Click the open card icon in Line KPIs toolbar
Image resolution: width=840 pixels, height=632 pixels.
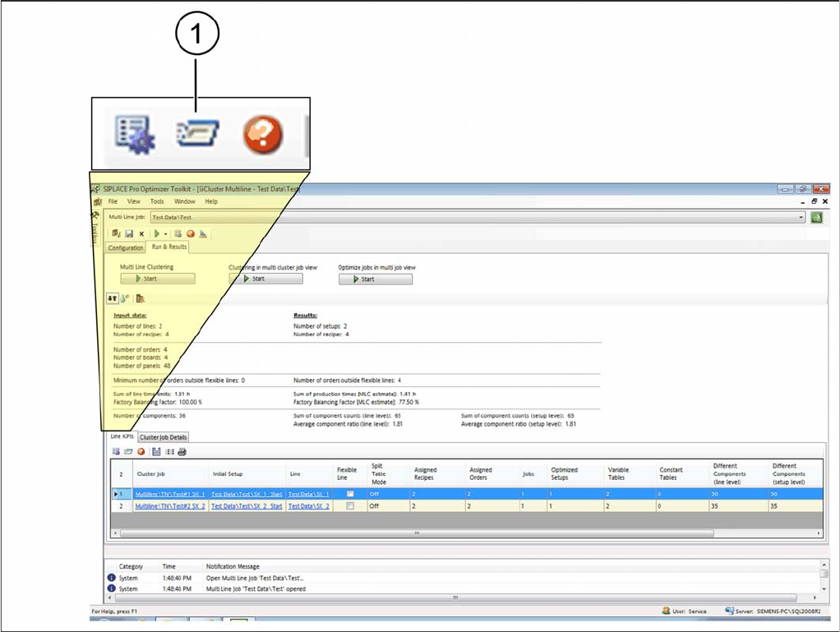128,451
